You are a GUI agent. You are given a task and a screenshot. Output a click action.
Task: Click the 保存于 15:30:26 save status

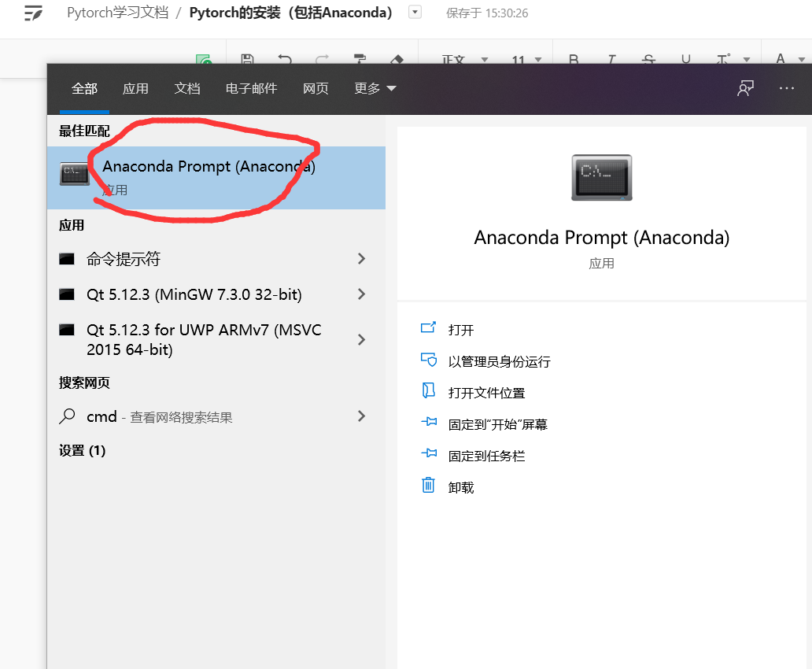pyautogui.click(x=487, y=13)
